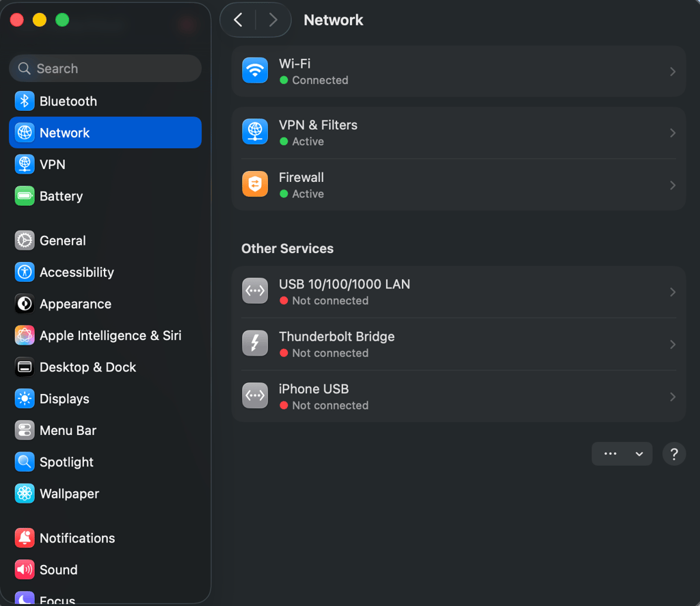Screen dimensions: 700x606
Task: Click the Bluetooth icon in sidebar
Action: tap(25, 101)
